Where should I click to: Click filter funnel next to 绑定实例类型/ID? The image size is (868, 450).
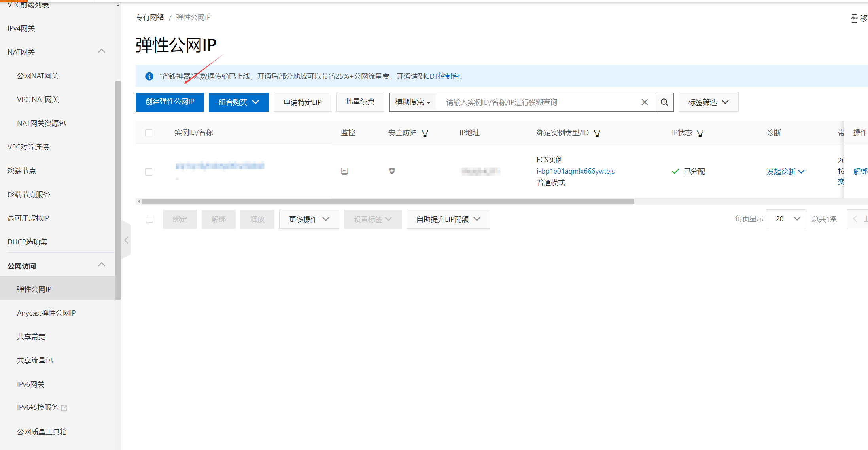pos(598,133)
